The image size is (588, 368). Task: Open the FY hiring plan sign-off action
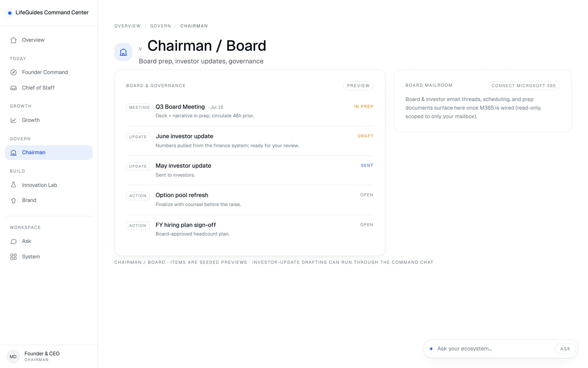click(250, 229)
